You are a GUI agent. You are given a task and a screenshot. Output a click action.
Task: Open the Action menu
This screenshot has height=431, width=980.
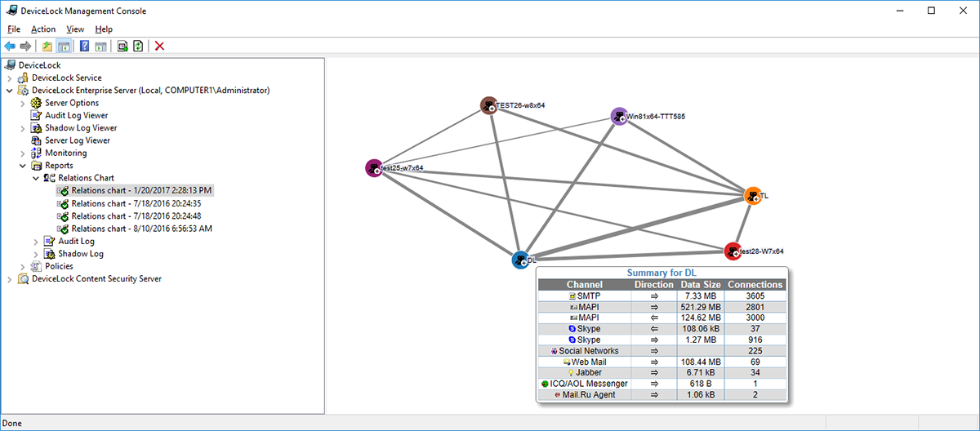[43, 29]
